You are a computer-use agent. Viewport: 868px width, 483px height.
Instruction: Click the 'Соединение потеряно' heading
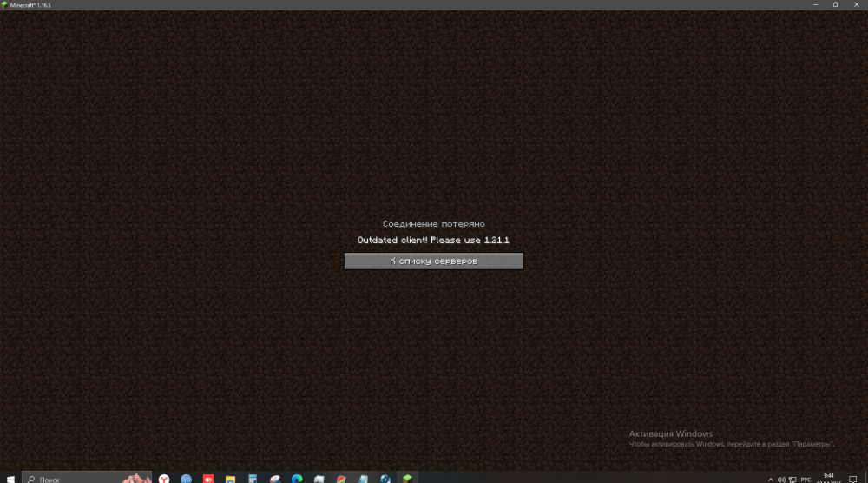[x=433, y=224]
